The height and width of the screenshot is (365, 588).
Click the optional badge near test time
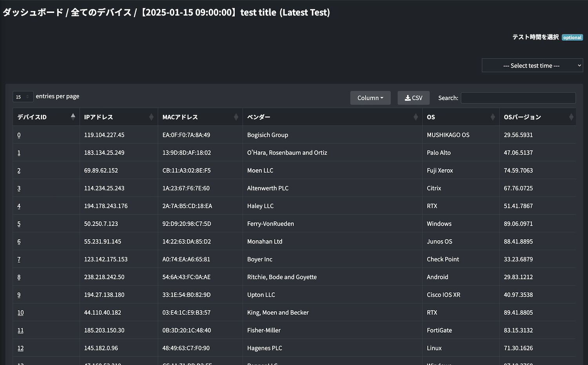[572, 38]
